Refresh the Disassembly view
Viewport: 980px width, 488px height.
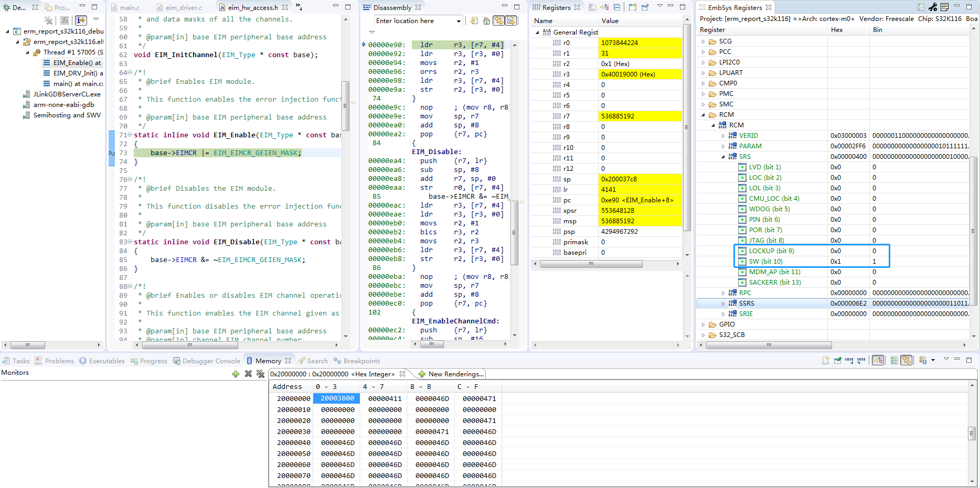pyautogui.click(x=474, y=20)
